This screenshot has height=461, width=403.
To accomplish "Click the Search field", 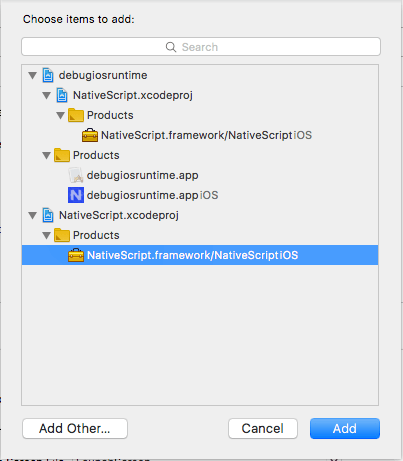I will click(201, 47).
